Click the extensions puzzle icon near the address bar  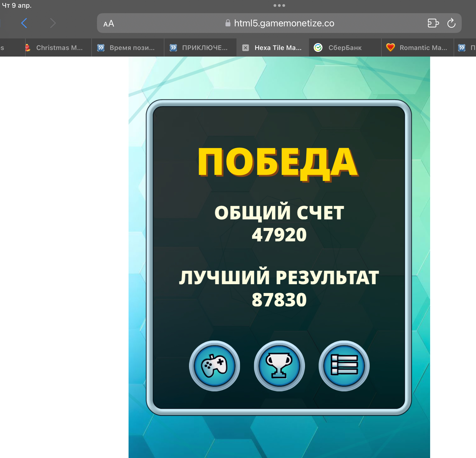[433, 23]
